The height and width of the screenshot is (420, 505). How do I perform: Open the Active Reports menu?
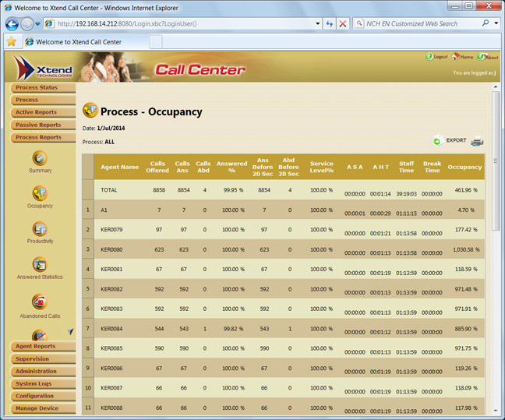(x=43, y=112)
